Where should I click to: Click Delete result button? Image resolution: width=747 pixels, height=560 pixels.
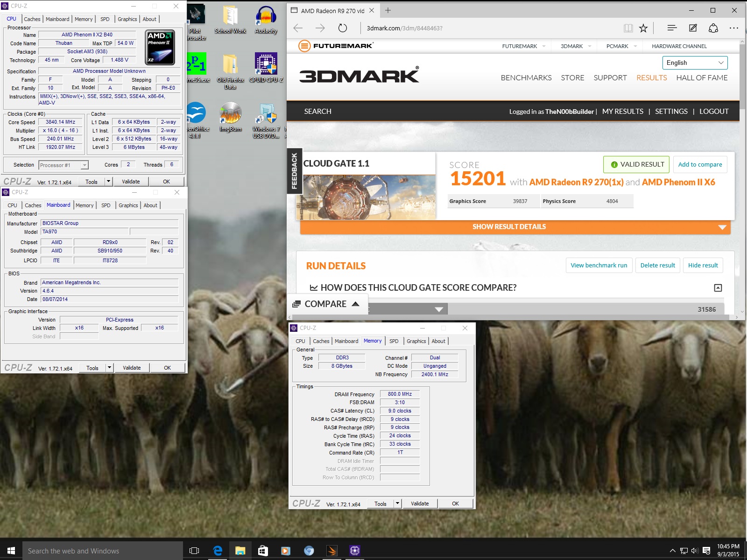tap(657, 265)
